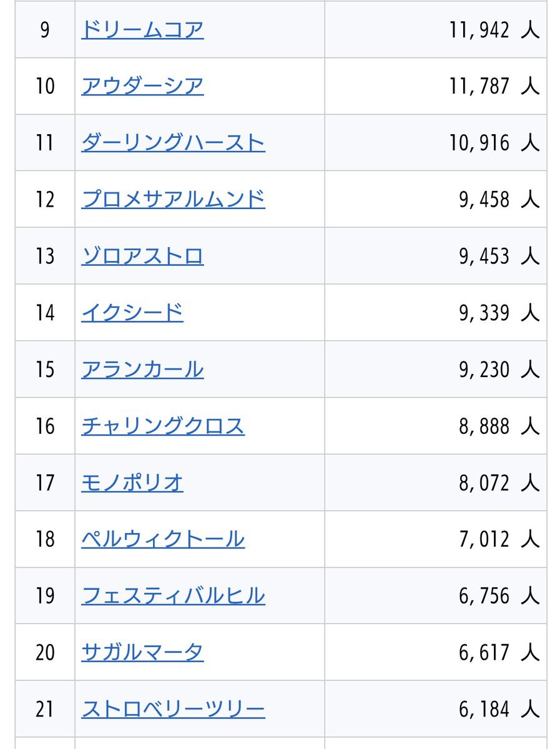Select the 10,916 人 count cell
560x749 pixels.
pos(436,143)
